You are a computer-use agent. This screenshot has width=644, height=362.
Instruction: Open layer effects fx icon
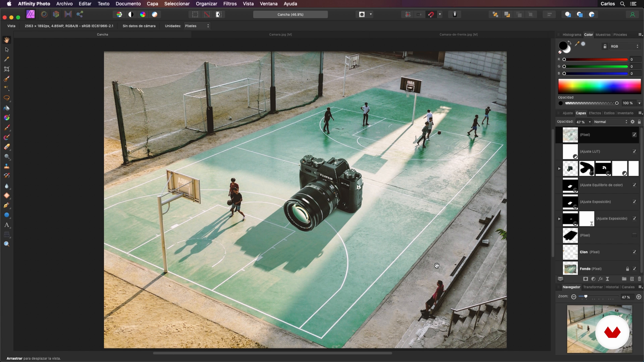pyautogui.click(x=600, y=279)
